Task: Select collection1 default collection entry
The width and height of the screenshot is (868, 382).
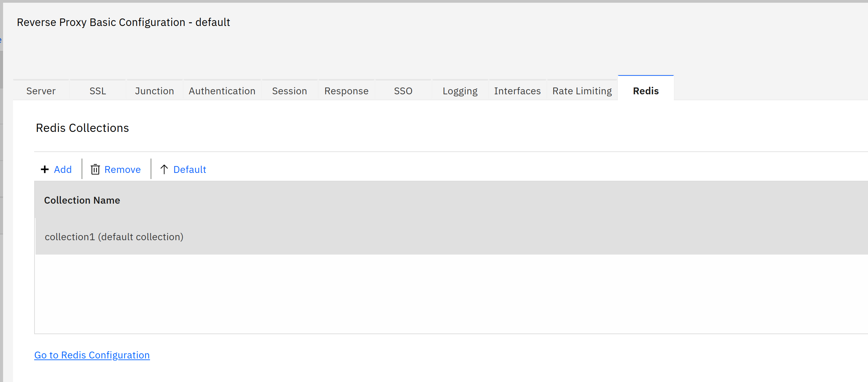Action: (x=114, y=237)
